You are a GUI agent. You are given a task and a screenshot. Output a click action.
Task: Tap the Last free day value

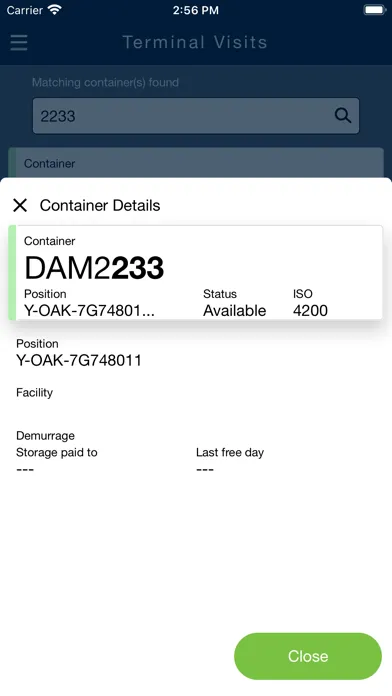[205, 470]
